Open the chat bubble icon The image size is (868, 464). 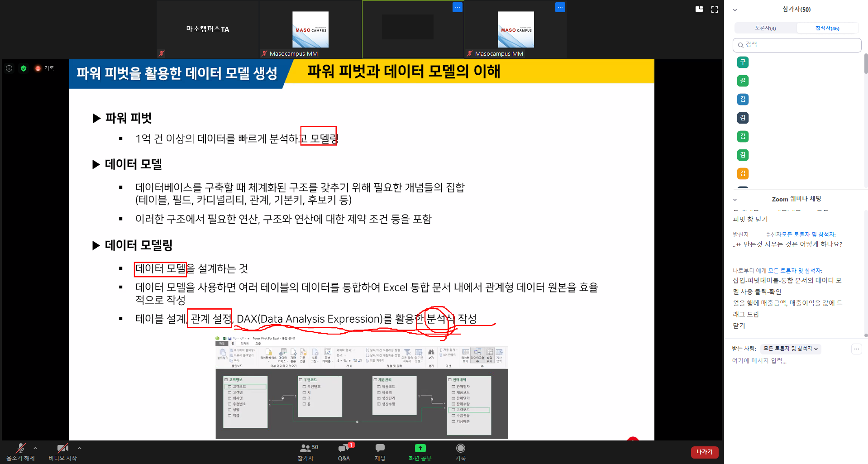(380, 448)
